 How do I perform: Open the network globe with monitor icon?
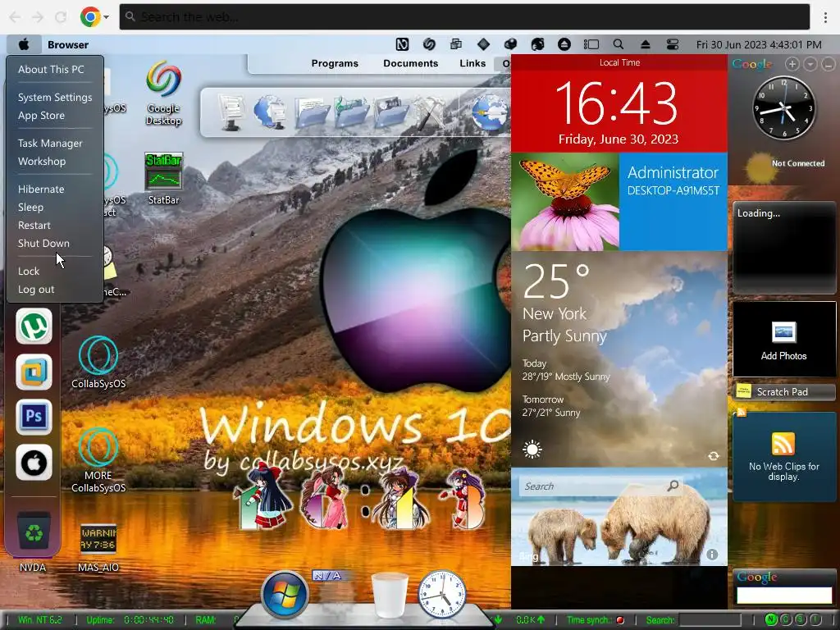tap(271, 112)
